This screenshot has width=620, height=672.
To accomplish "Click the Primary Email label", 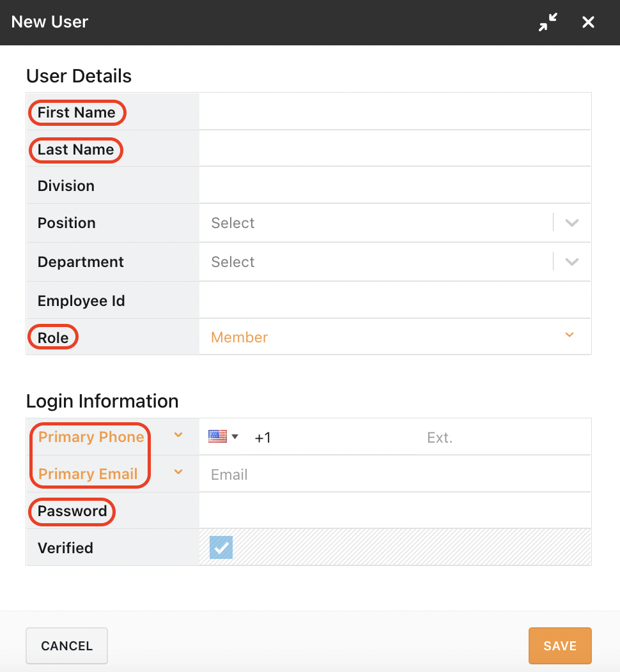I will coord(88,474).
